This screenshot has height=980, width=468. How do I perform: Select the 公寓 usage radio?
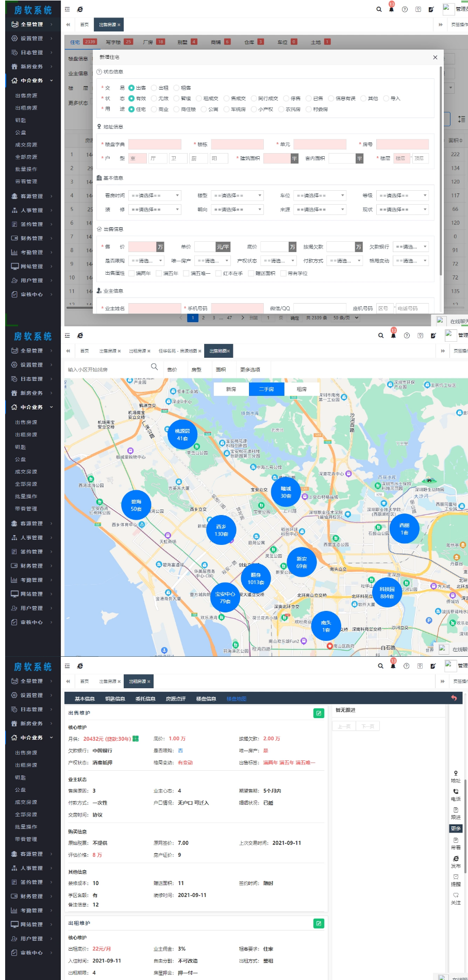pyautogui.click(x=204, y=109)
